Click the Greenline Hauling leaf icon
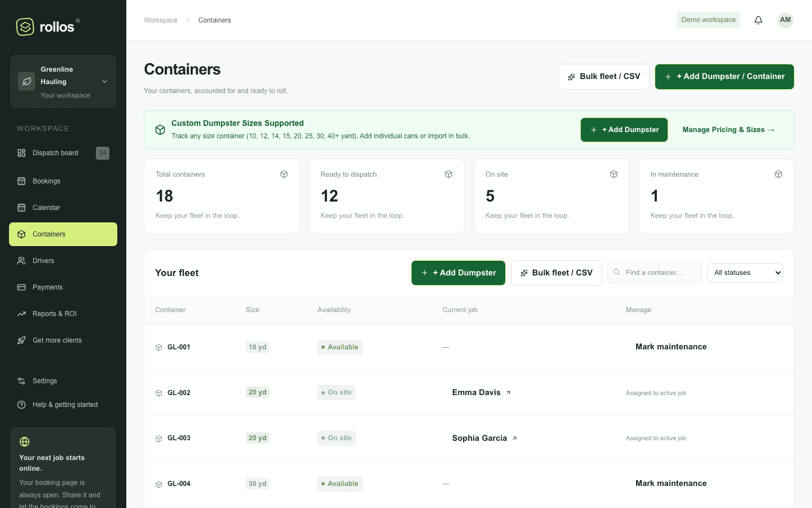Image resolution: width=812 pixels, height=508 pixels. pos(27,81)
